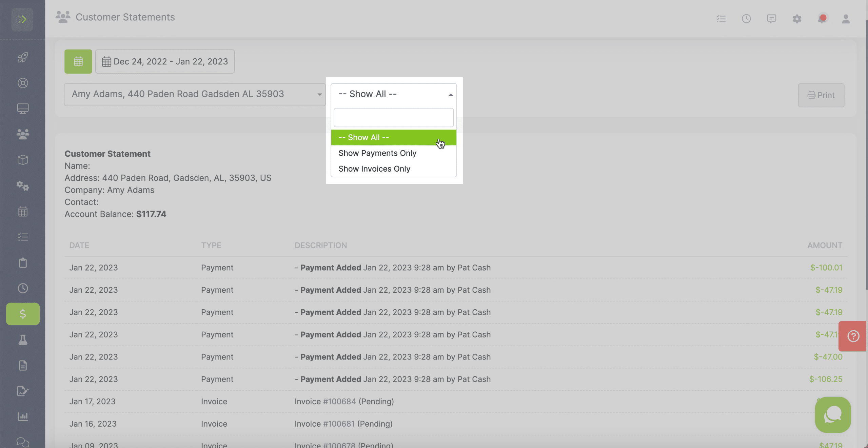
Task: Click the green calendar button
Action: [x=78, y=61]
